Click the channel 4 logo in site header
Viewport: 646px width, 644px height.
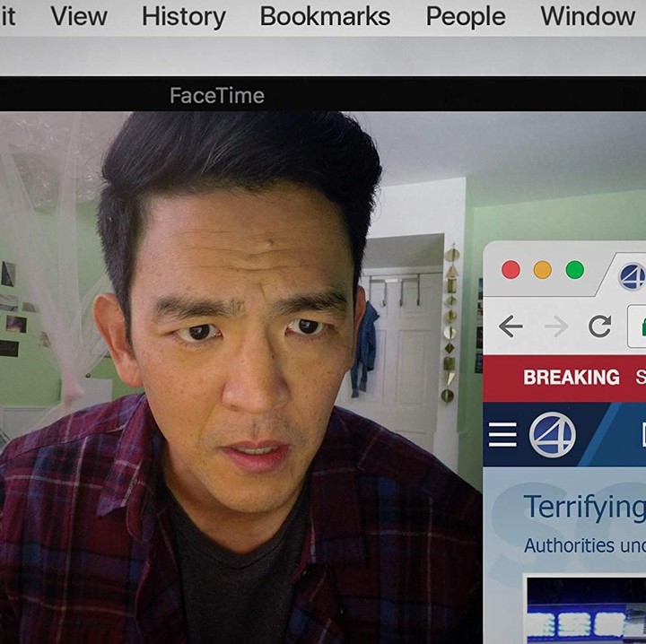coord(552,435)
